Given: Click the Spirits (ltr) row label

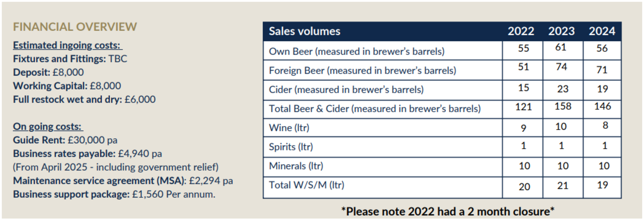Looking at the screenshot, I should pyautogui.click(x=291, y=147).
